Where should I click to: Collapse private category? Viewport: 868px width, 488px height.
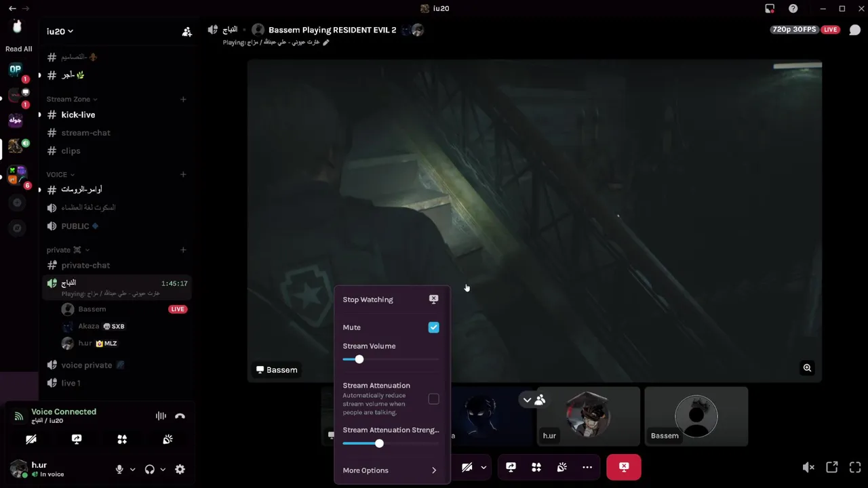click(x=68, y=249)
